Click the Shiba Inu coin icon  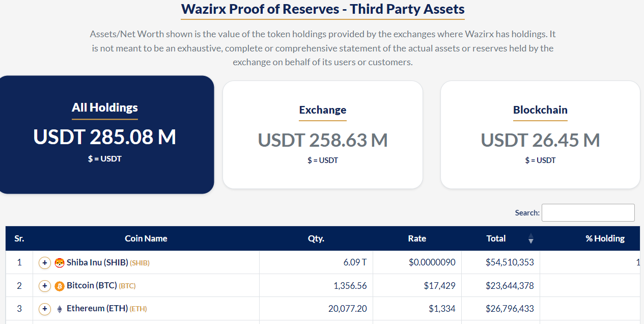[x=60, y=263]
